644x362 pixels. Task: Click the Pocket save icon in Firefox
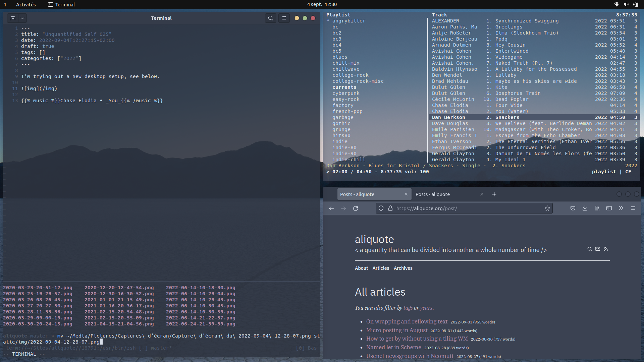click(x=573, y=208)
